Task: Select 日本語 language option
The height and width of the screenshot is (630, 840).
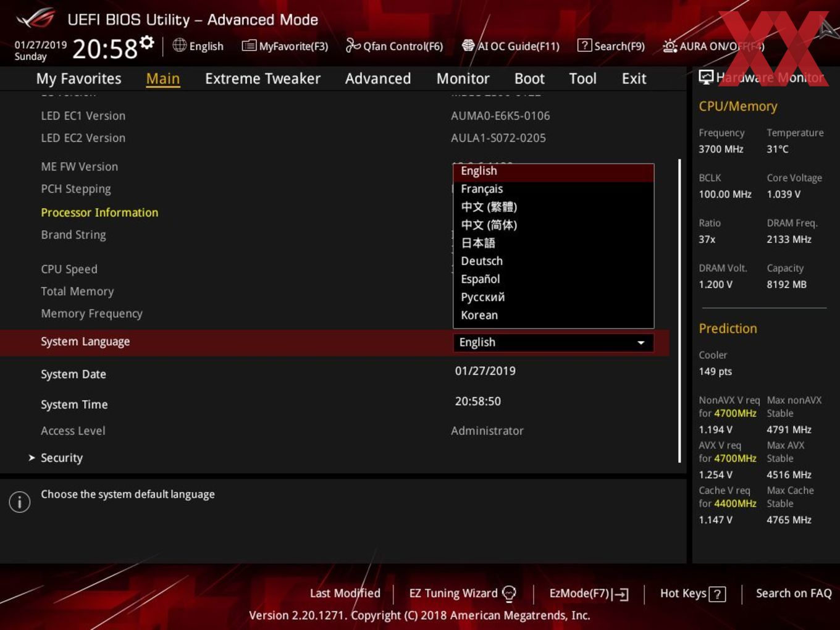Action: pos(553,243)
